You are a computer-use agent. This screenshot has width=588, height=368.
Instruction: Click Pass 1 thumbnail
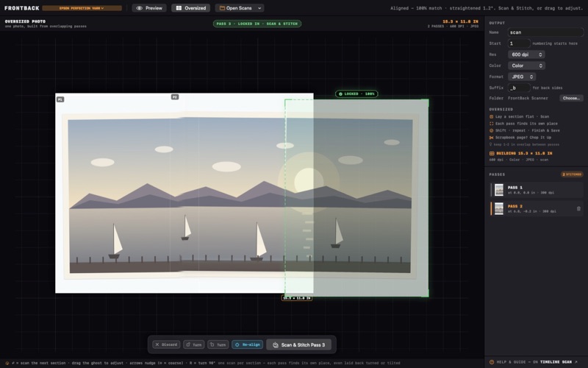(499, 190)
